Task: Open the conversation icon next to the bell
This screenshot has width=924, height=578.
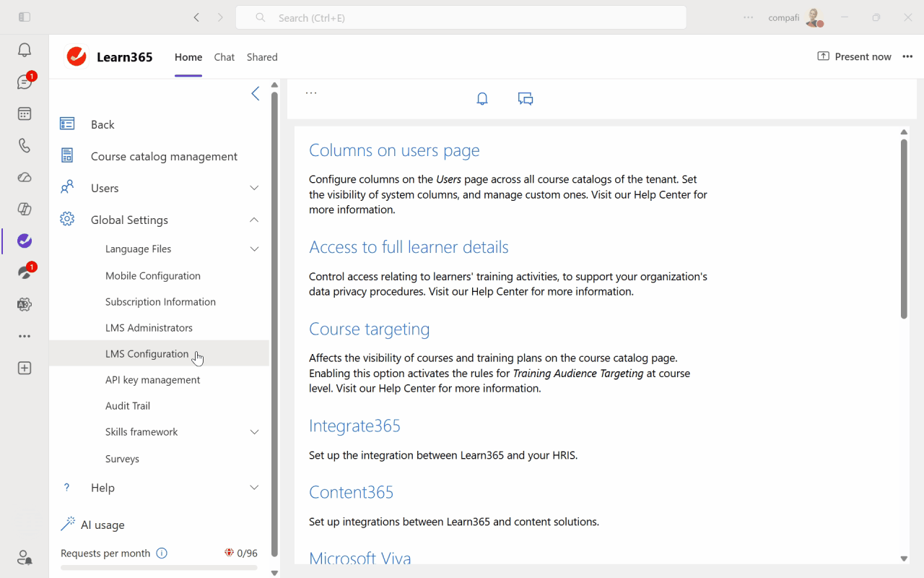Action: click(525, 98)
